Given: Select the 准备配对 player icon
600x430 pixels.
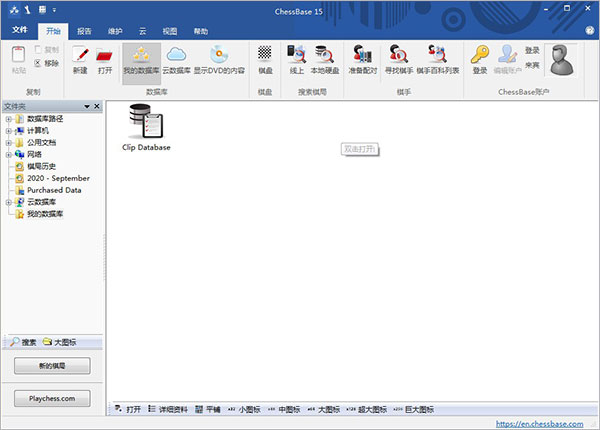Looking at the screenshot, I should (362, 57).
